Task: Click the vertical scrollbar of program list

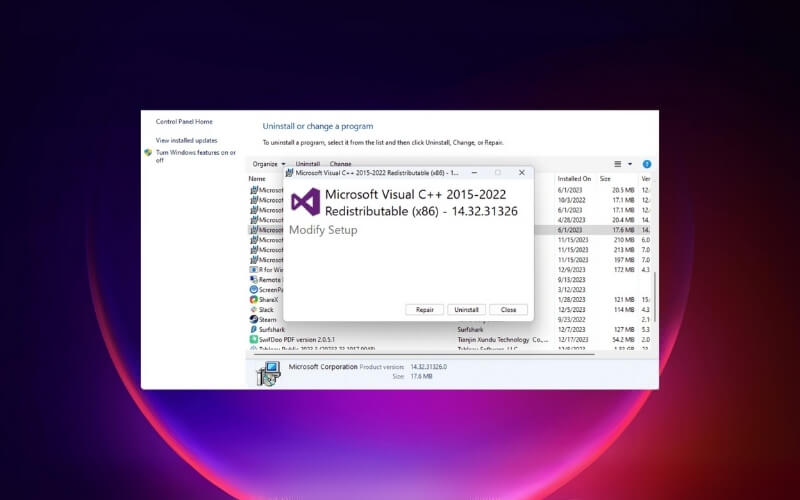Action: 655,296
